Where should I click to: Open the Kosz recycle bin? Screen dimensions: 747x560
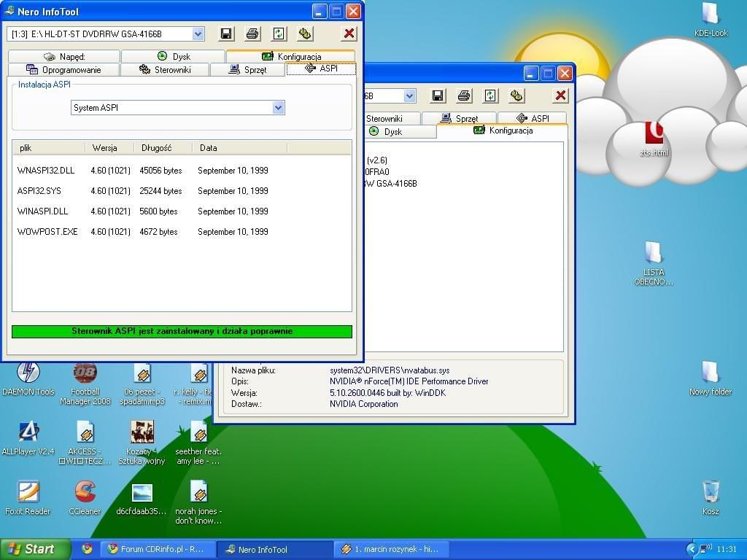tap(711, 499)
